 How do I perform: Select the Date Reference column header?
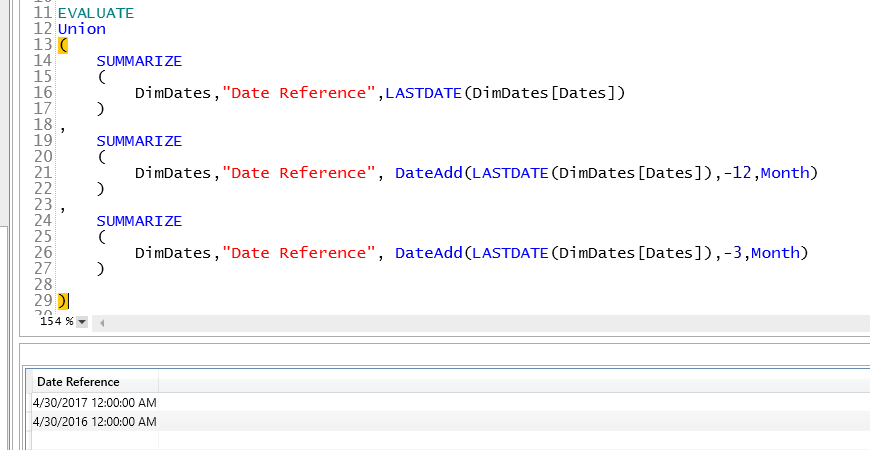coord(95,382)
